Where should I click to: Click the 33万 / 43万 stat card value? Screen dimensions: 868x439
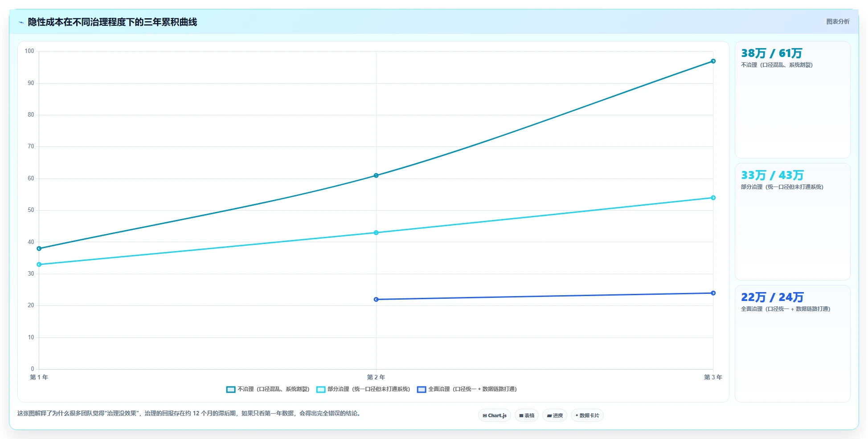[772, 175]
